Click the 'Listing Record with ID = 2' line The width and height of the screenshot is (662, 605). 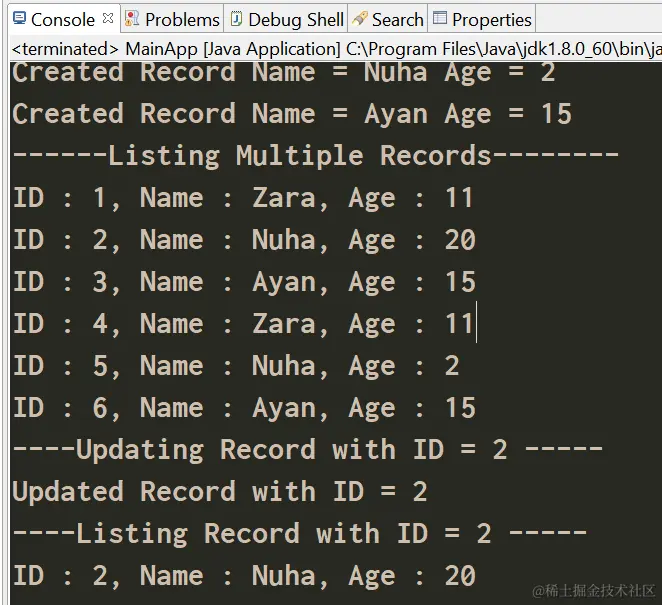[300, 534]
